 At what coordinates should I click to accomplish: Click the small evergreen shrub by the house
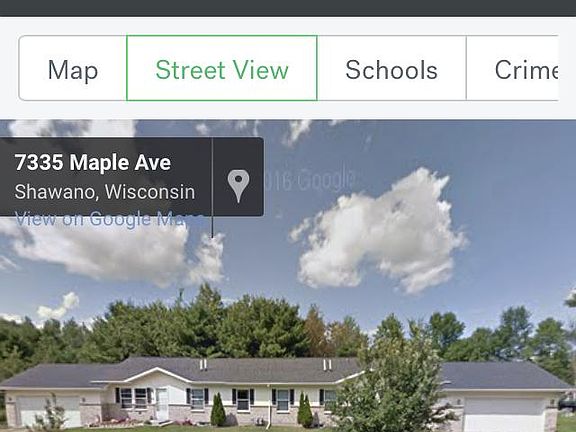coord(218,410)
